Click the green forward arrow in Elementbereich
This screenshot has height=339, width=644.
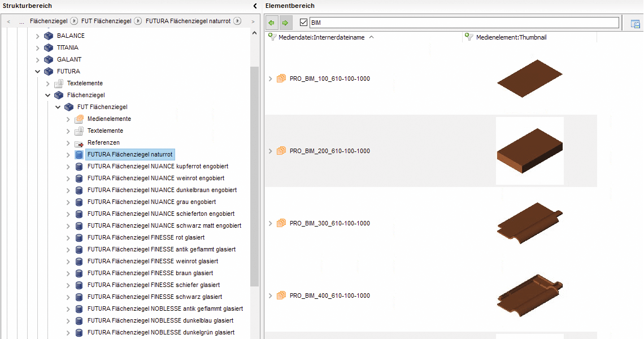(285, 23)
